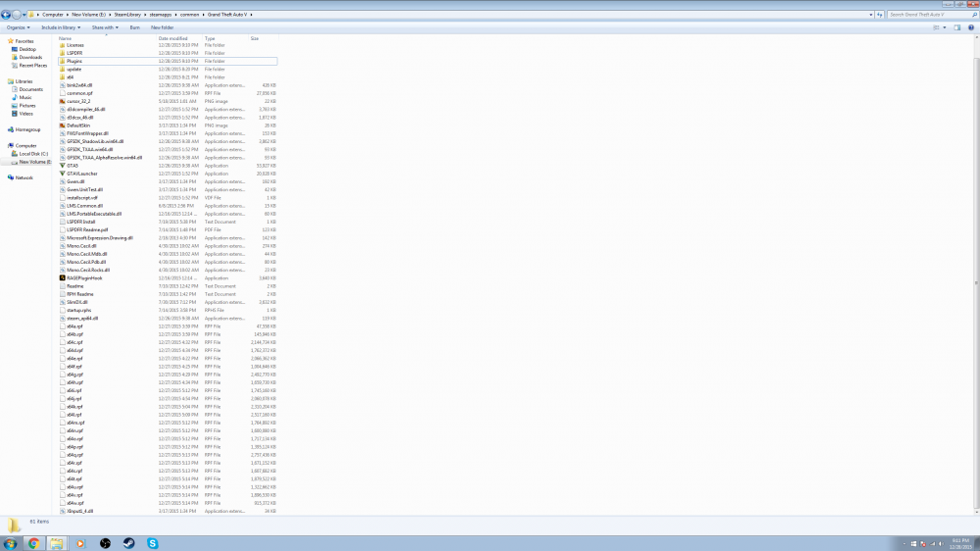Open the Pictures library
980x551 pixels.
(x=26, y=106)
